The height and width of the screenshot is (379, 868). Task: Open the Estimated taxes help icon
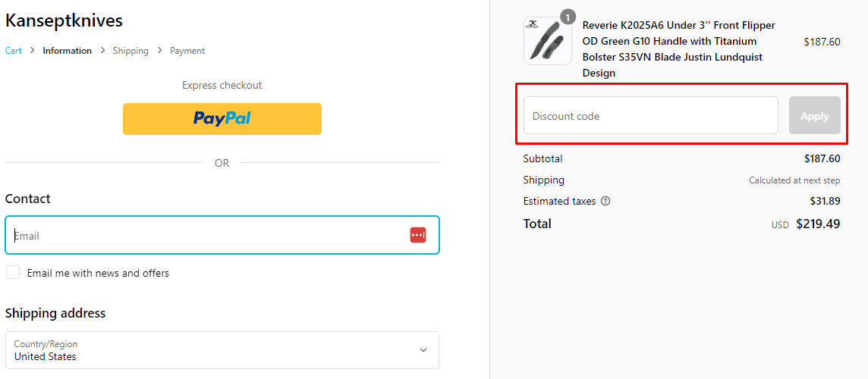coord(605,202)
